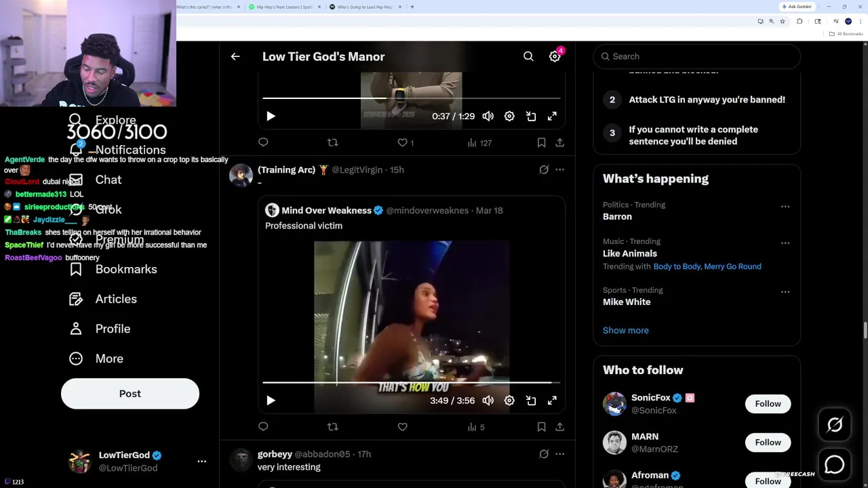Open settings gear on Professional victim video

[509, 401]
